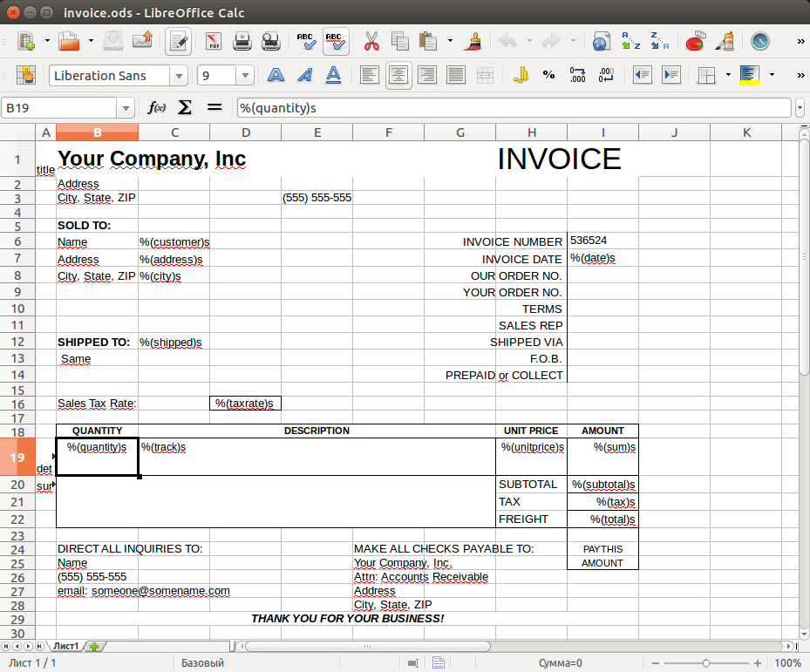
Task: Insert Sum function
Action: tap(185, 107)
